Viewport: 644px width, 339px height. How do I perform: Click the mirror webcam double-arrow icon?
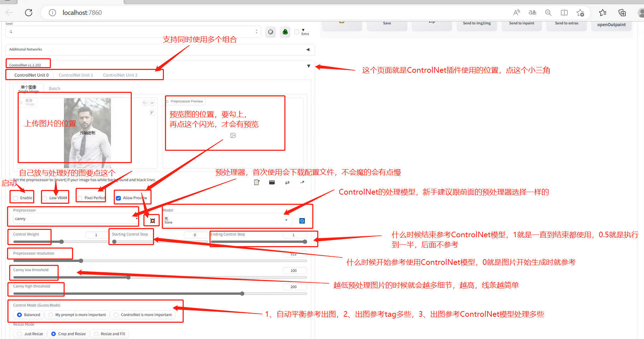[x=287, y=183]
